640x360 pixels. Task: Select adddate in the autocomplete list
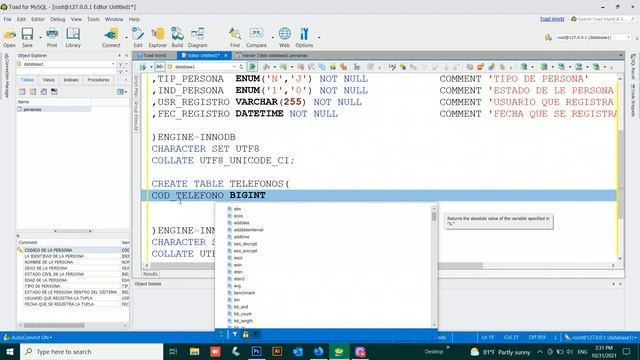[x=241, y=223]
